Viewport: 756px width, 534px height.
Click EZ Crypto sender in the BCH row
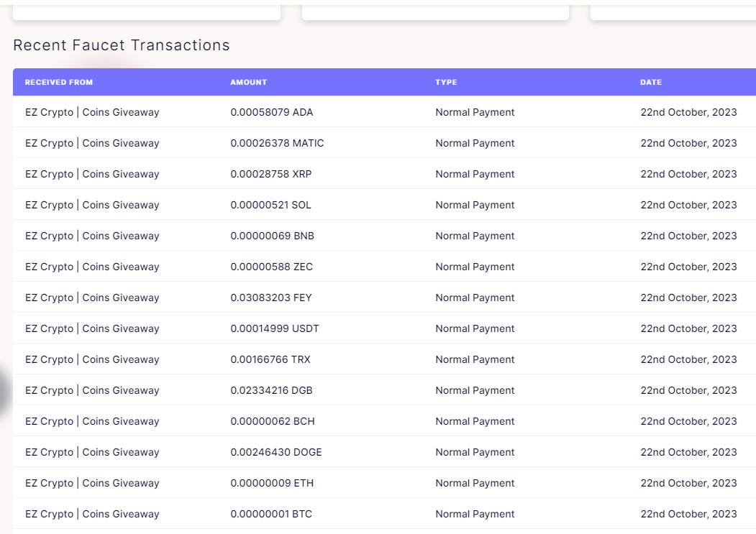coord(92,420)
